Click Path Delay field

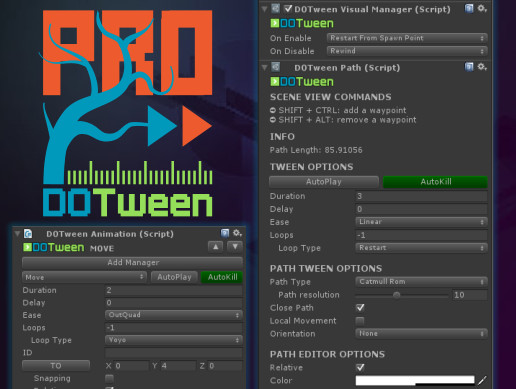tap(422, 209)
